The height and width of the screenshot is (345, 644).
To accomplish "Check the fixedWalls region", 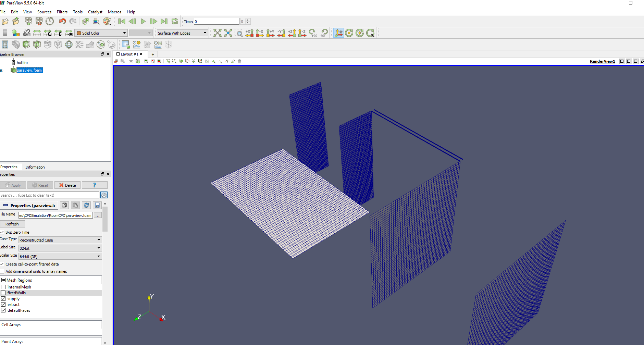I will click(x=3, y=293).
